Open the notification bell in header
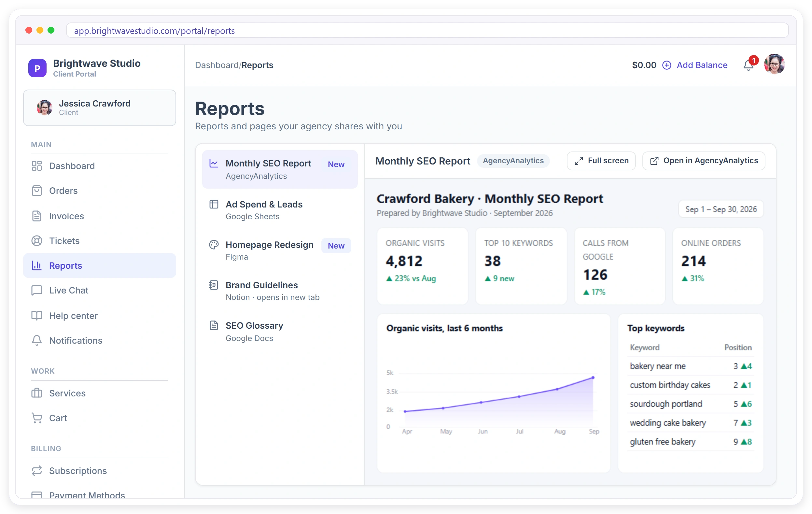Viewport: 812px width, 514px height. (748, 65)
